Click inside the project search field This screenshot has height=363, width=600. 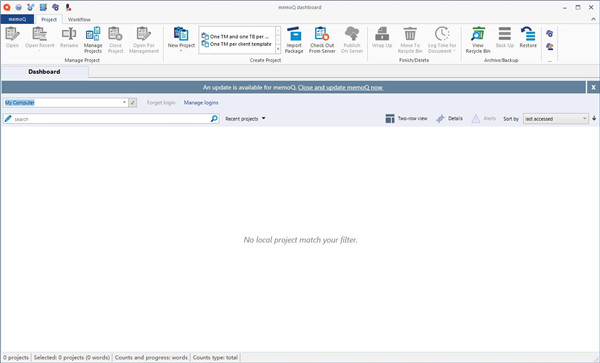point(111,119)
